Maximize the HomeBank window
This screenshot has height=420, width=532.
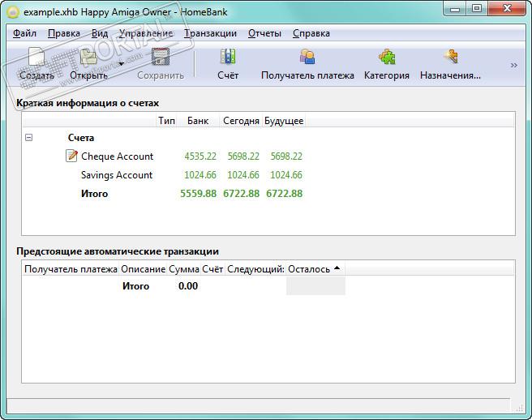click(477, 9)
